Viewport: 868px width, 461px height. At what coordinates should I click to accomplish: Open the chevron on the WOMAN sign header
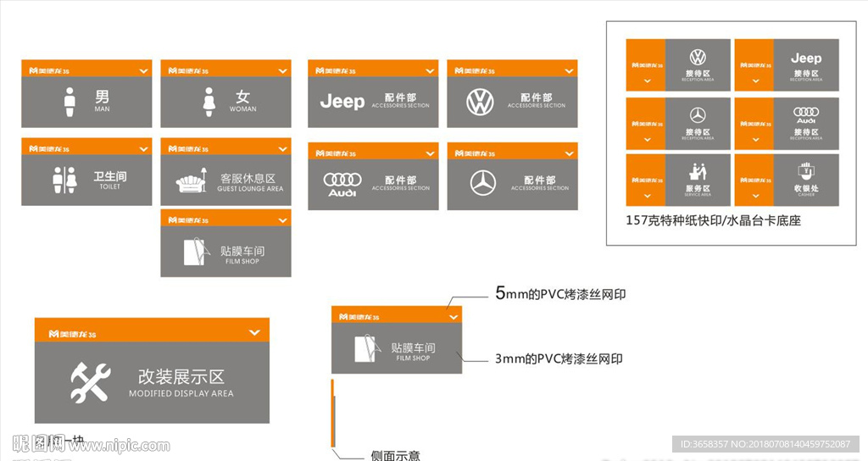[281, 70]
